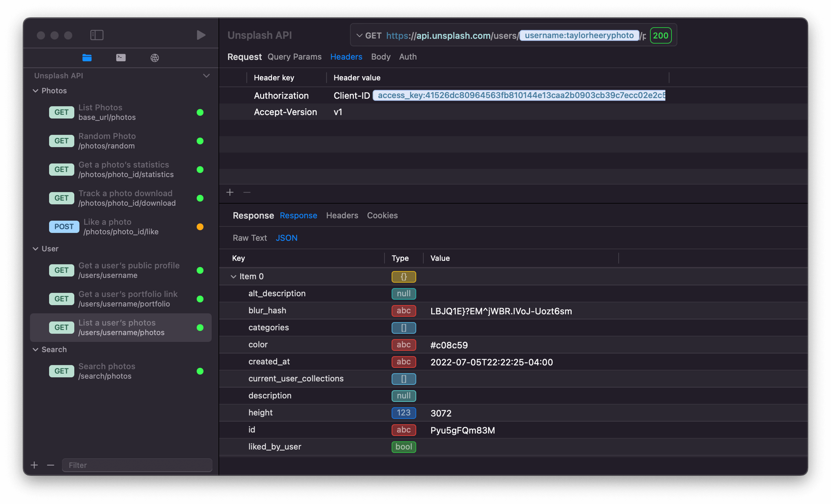Collapse the User group

tap(36, 249)
